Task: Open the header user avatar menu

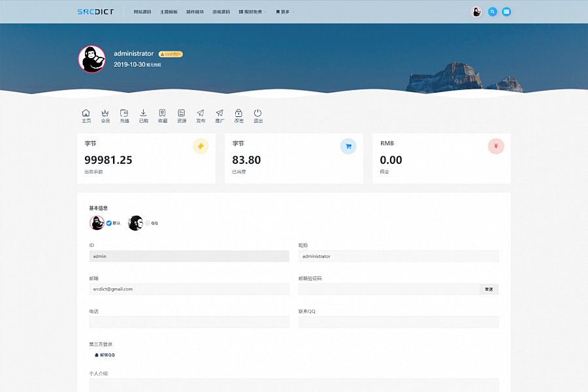Action: click(476, 12)
